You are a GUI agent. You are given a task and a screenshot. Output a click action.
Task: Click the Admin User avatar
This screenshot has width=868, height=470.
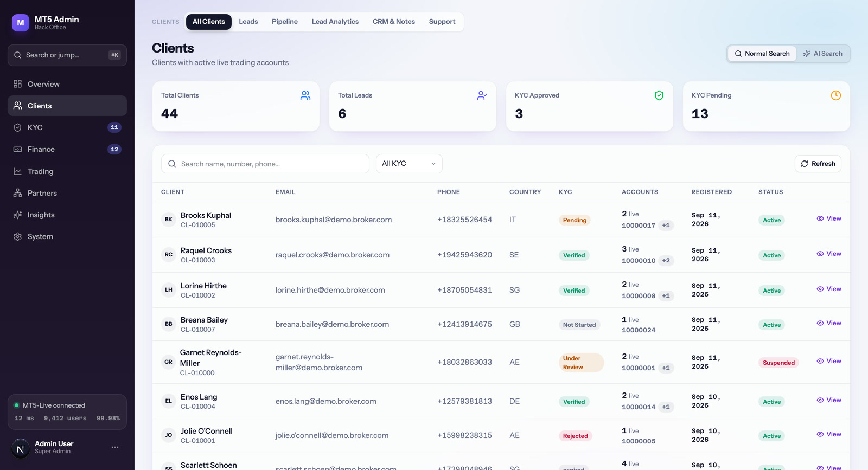tap(21, 448)
